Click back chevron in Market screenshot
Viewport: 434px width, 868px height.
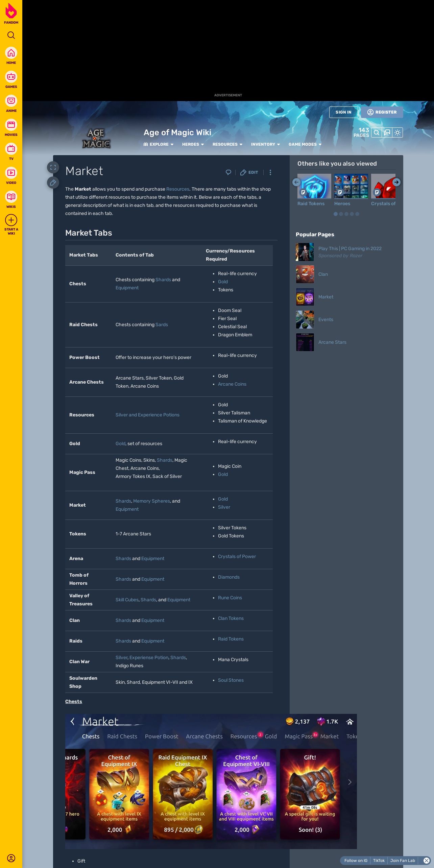[x=72, y=722]
